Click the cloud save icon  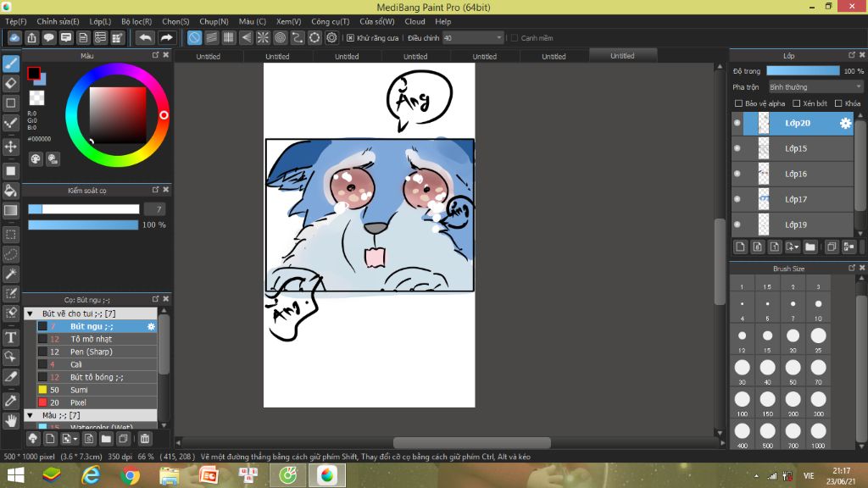[14, 37]
